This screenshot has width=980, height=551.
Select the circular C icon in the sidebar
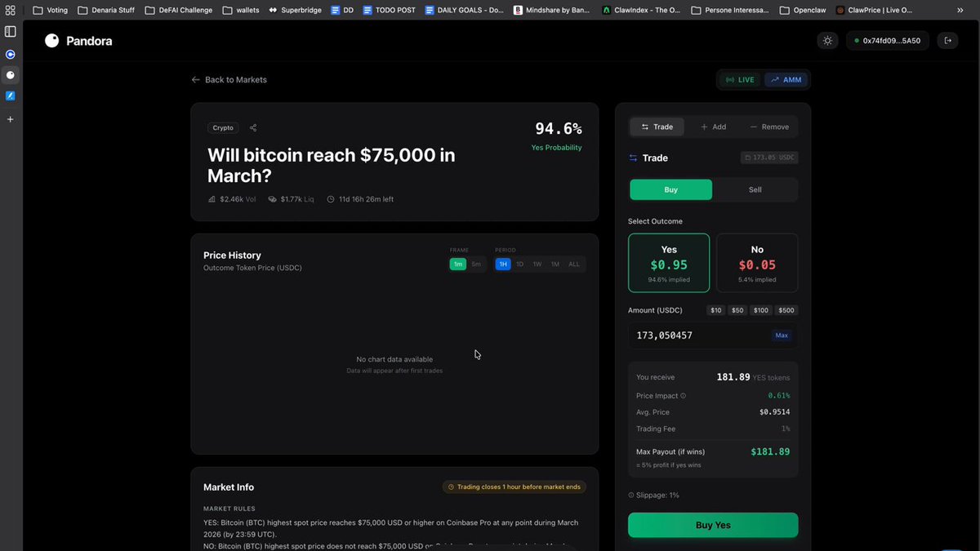coord(11,54)
